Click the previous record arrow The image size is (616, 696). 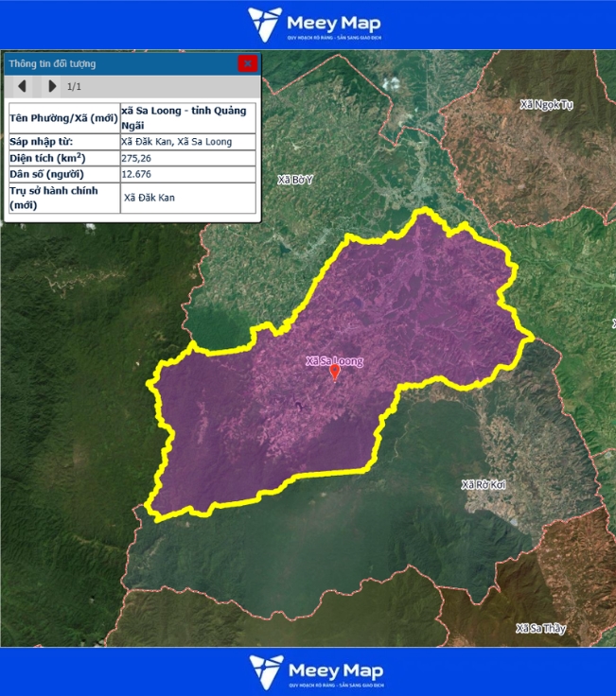(22, 86)
